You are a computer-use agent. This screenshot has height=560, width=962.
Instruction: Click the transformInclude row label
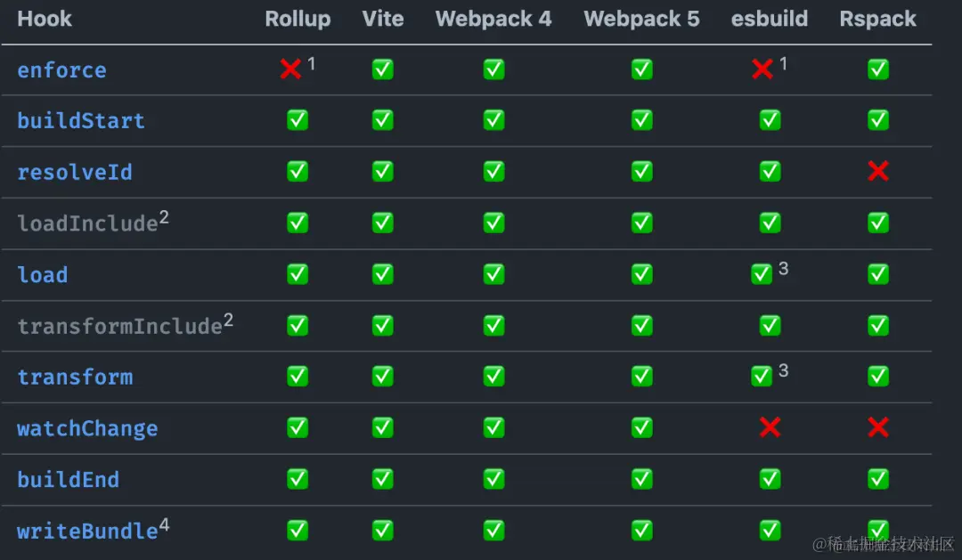point(119,326)
